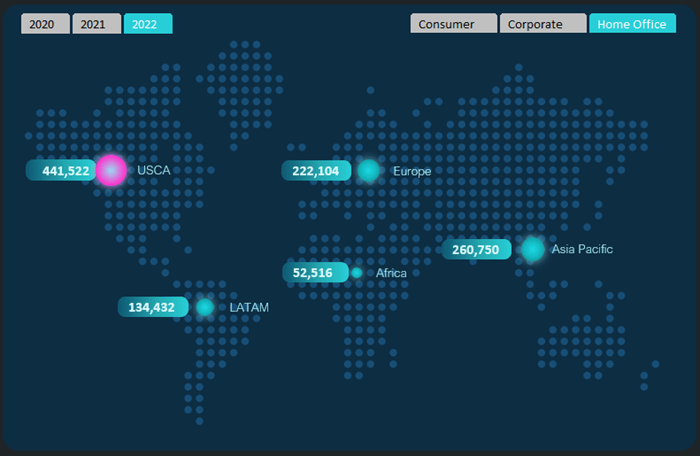Click the Europe bubble marker
This screenshot has width=700, height=456.
(369, 171)
